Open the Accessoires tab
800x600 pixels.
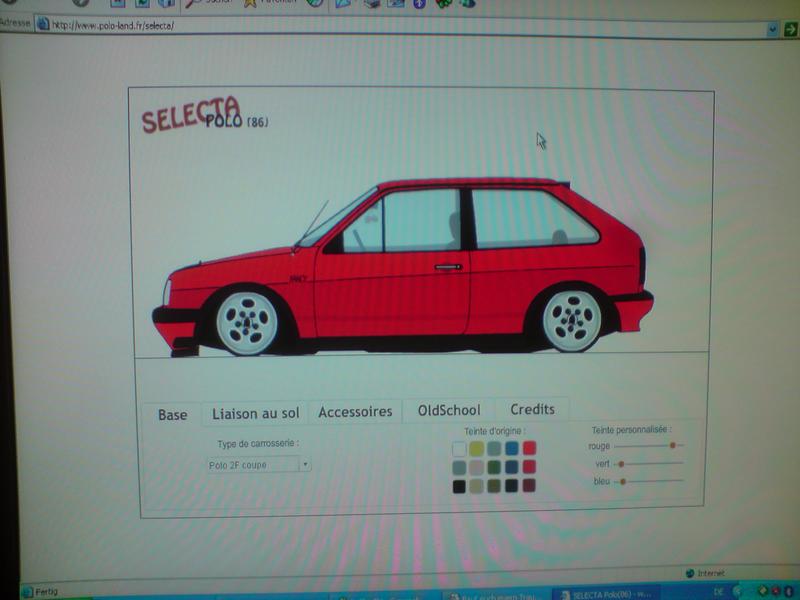tap(355, 411)
